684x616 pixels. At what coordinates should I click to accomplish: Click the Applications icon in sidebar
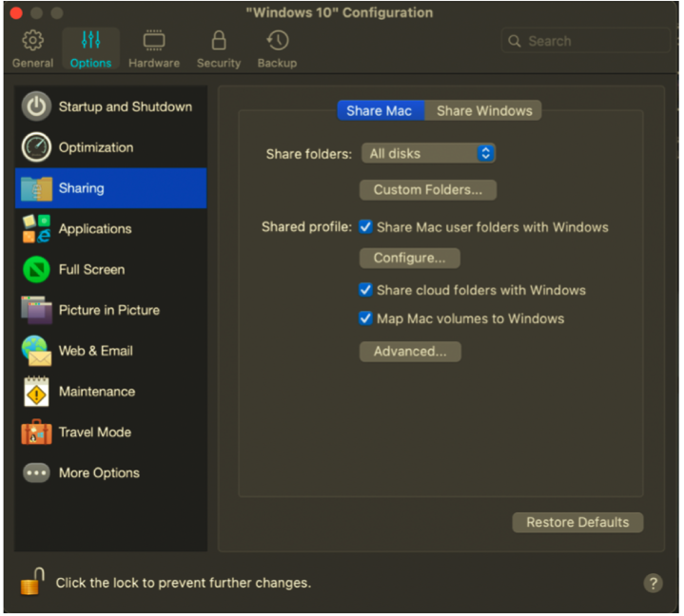click(x=36, y=228)
